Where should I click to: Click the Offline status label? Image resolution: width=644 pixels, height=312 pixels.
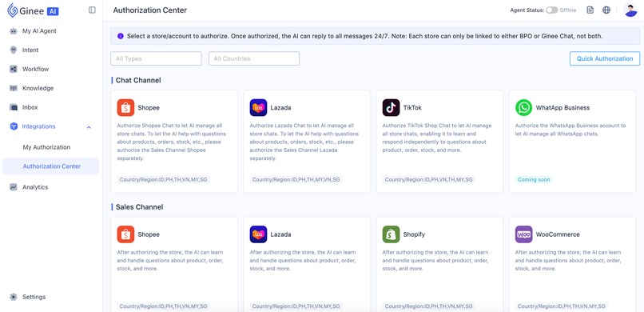click(568, 10)
